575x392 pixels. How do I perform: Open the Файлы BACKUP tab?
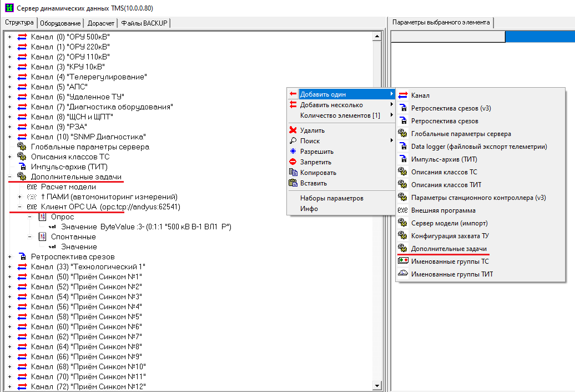(x=144, y=23)
